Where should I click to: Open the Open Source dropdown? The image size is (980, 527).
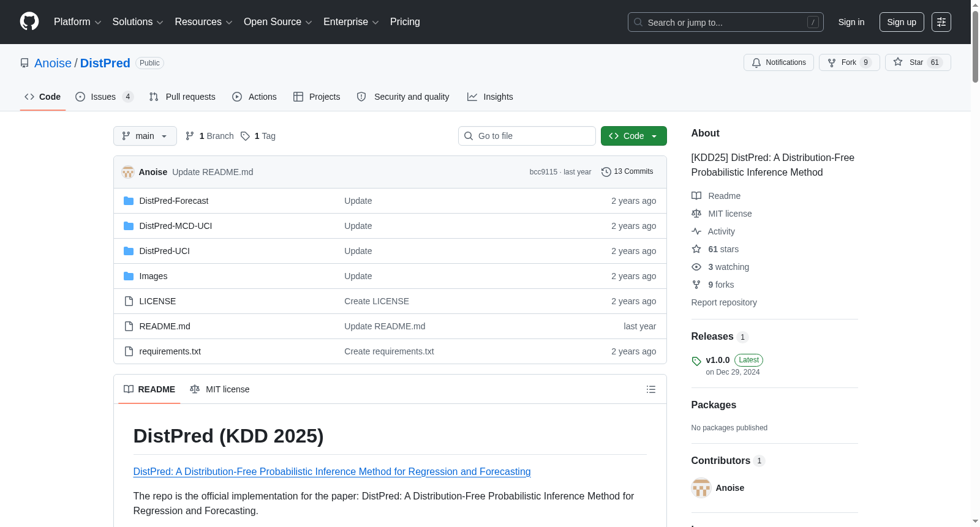277,22
